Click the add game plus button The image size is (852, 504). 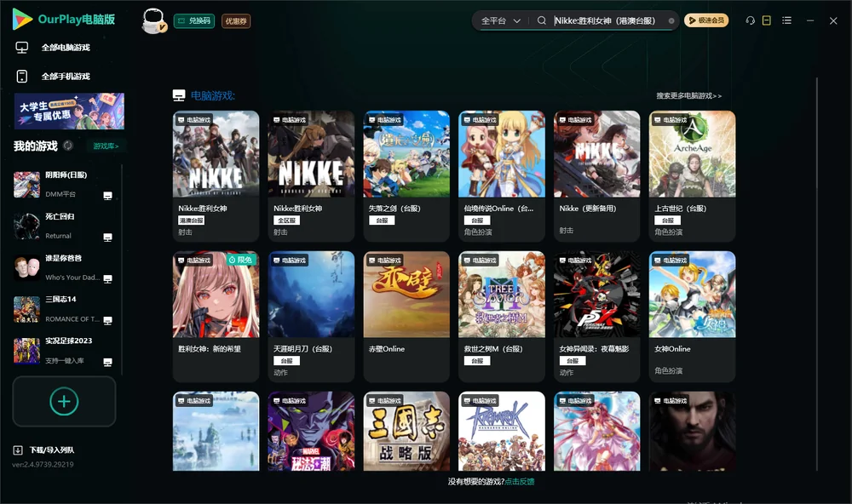64,401
